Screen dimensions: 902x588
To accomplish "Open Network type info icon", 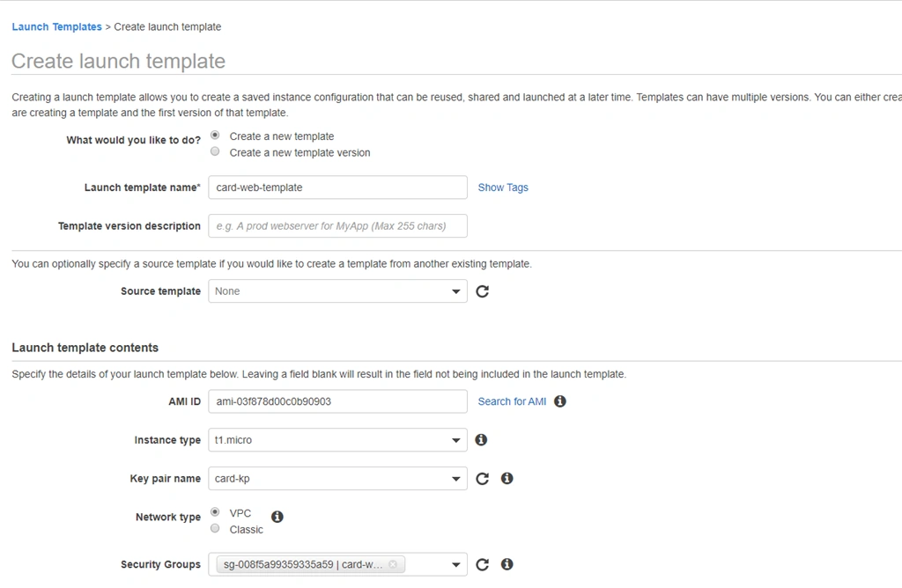I will click(x=277, y=517).
